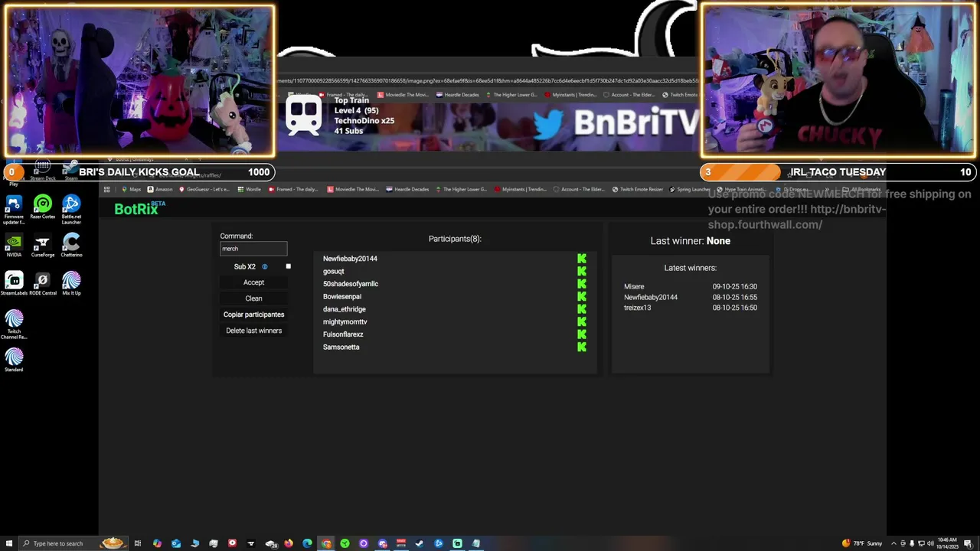Switch to Chrome in the taskbar
This screenshot has width=980, height=551.
click(x=326, y=543)
